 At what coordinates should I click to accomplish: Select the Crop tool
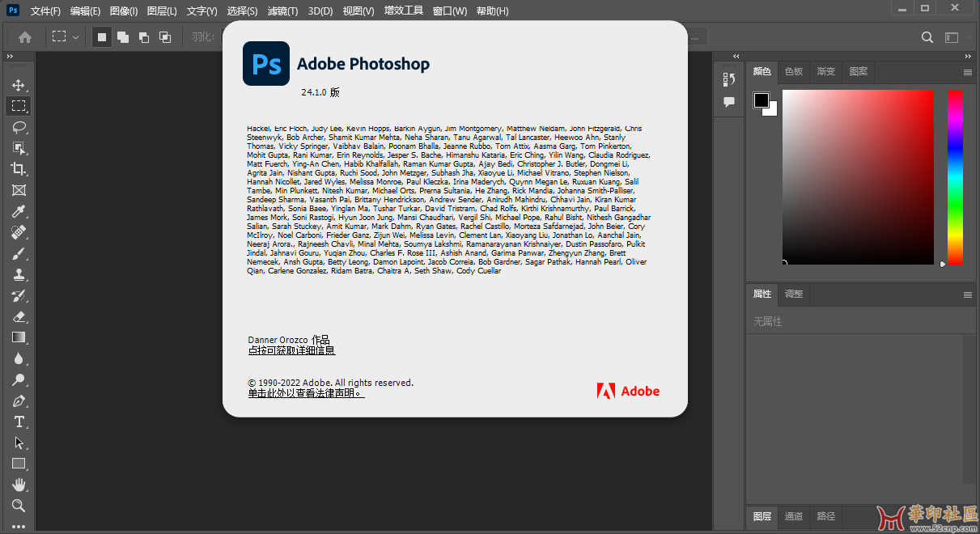click(18, 169)
